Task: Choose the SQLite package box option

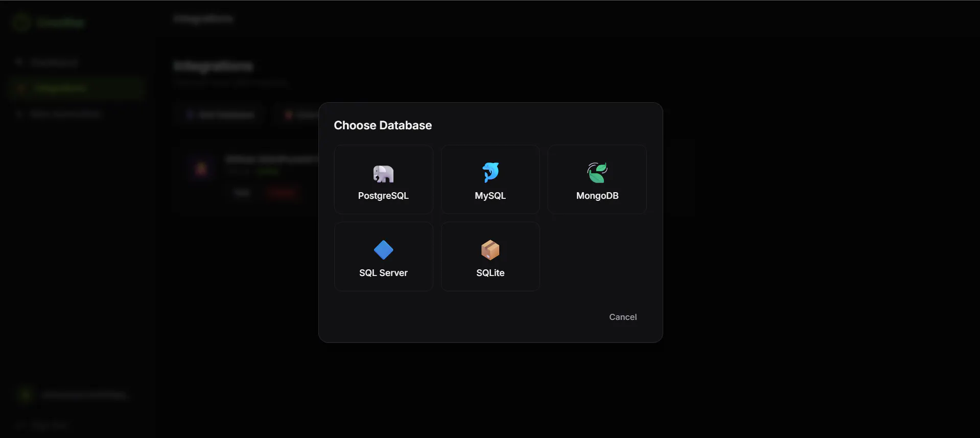Action: pyautogui.click(x=490, y=257)
